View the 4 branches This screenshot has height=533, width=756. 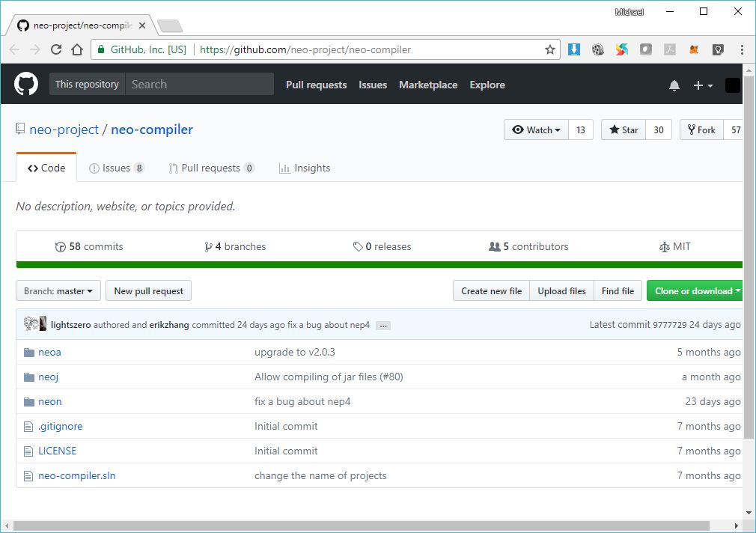235,247
